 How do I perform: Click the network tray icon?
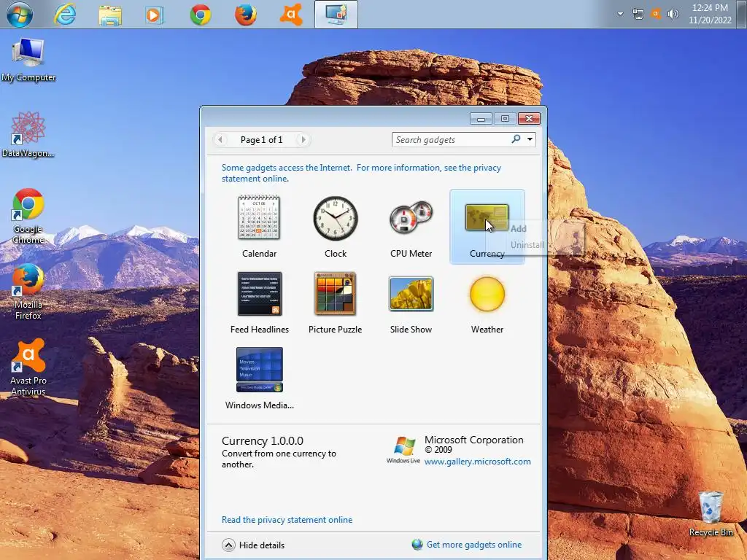coord(638,14)
